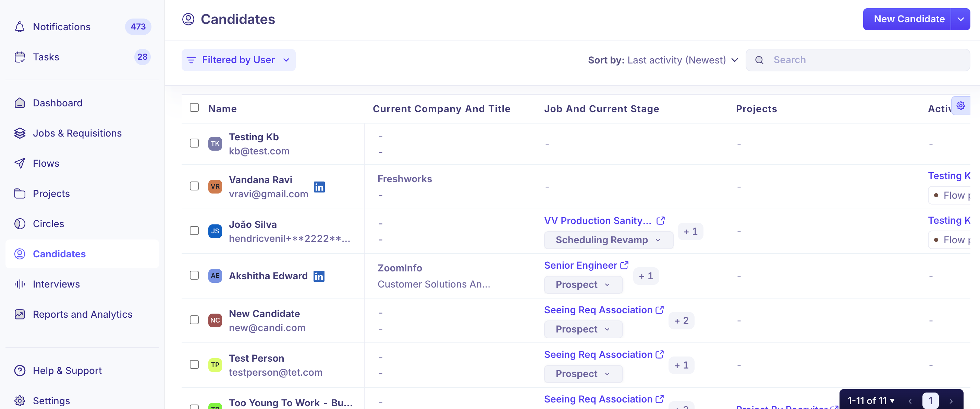Expand the Filtered by User dropdown
This screenshot has width=980, height=409.
(x=238, y=60)
